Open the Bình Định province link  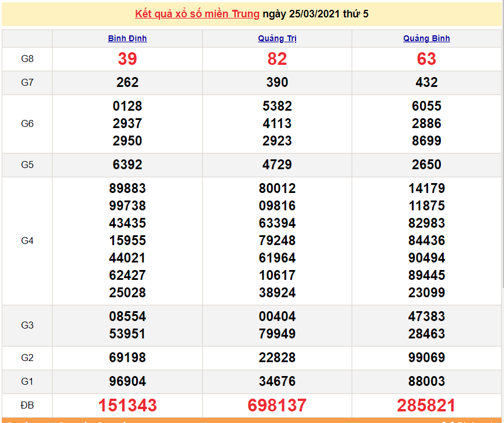tap(127, 38)
